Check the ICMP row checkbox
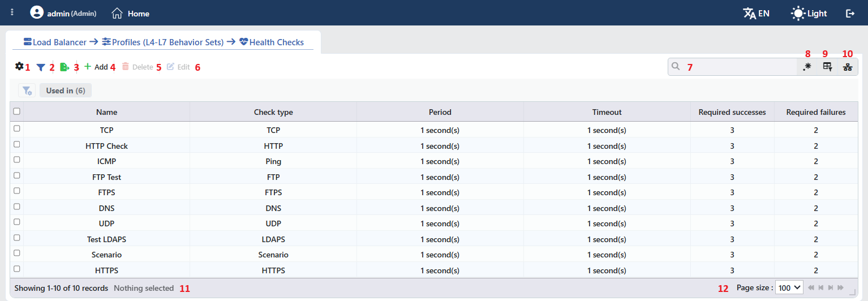Screen dimensions: 868x301 click(16, 160)
